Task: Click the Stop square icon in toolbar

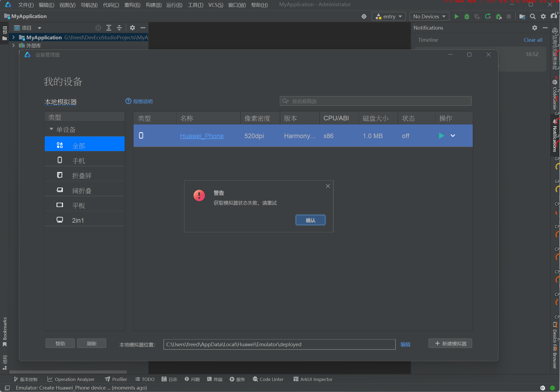Action: tap(509, 16)
